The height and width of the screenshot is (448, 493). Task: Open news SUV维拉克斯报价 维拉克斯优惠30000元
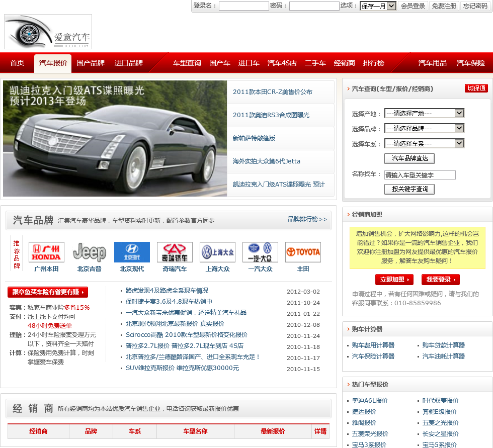pyautogui.click(x=182, y=368)
